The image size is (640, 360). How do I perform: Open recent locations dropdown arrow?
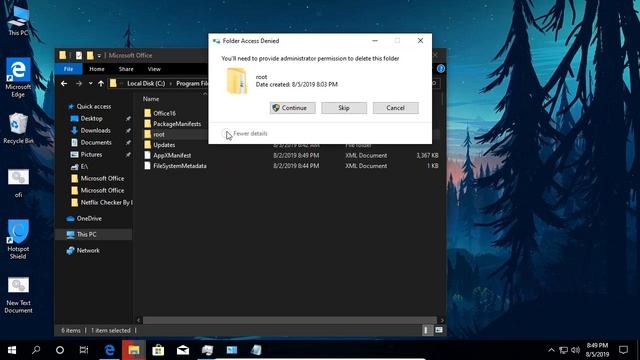90,84
